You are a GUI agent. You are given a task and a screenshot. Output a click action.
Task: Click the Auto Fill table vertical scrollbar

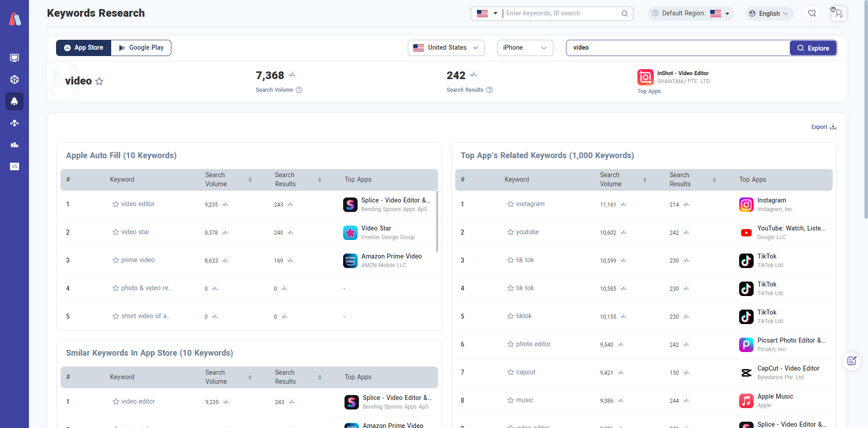437,221
